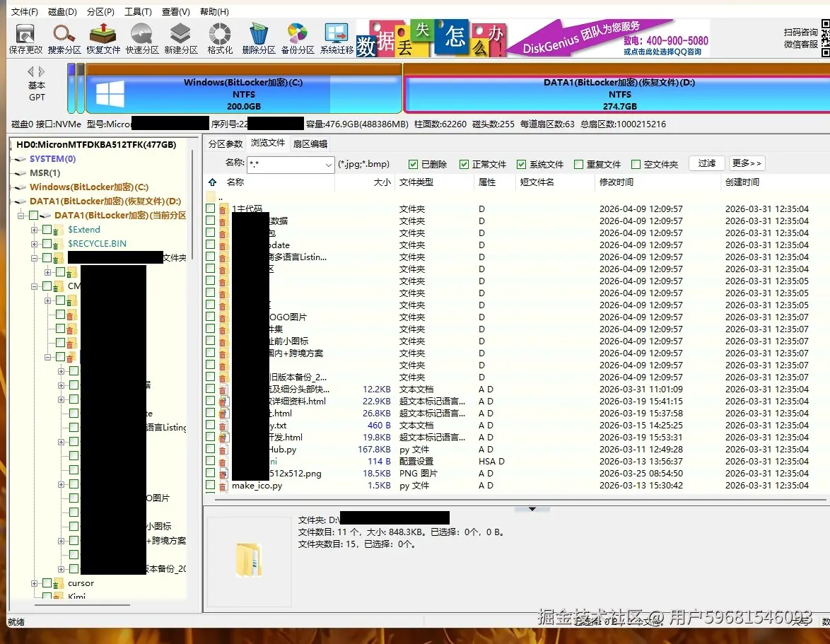The width and height of the screenshot is (830, 644).
Task: Sort by 修改时间 column header
Action: [616, 182]
